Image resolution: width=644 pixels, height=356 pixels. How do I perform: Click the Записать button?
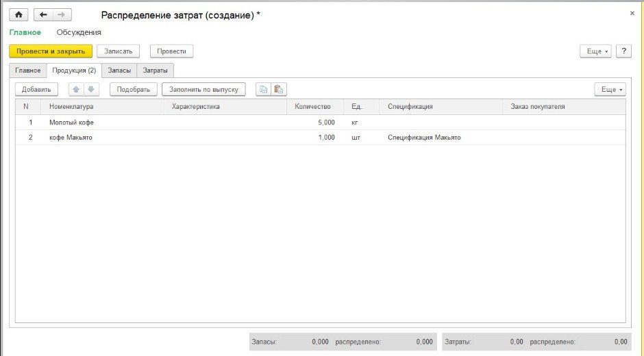point(119,51)
